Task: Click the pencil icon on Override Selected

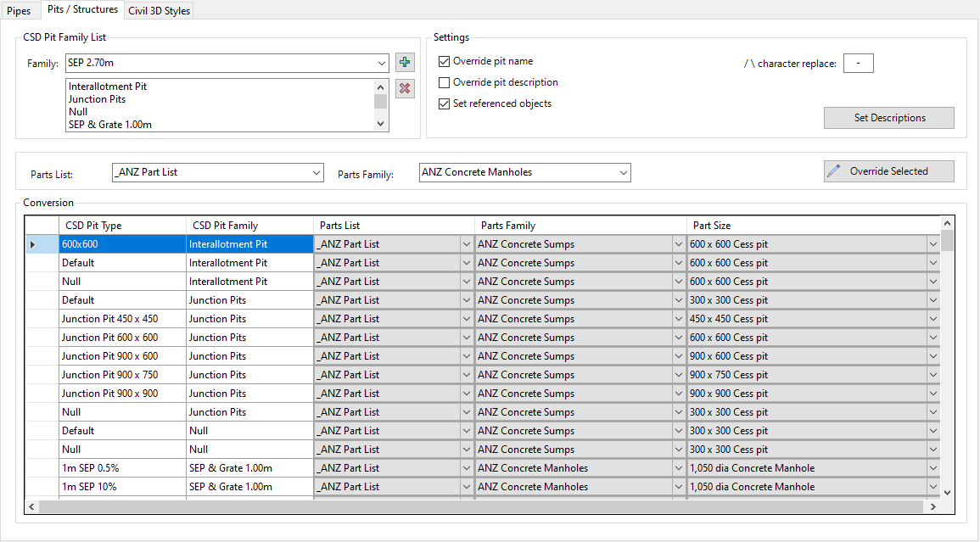Action: point(835,171)
